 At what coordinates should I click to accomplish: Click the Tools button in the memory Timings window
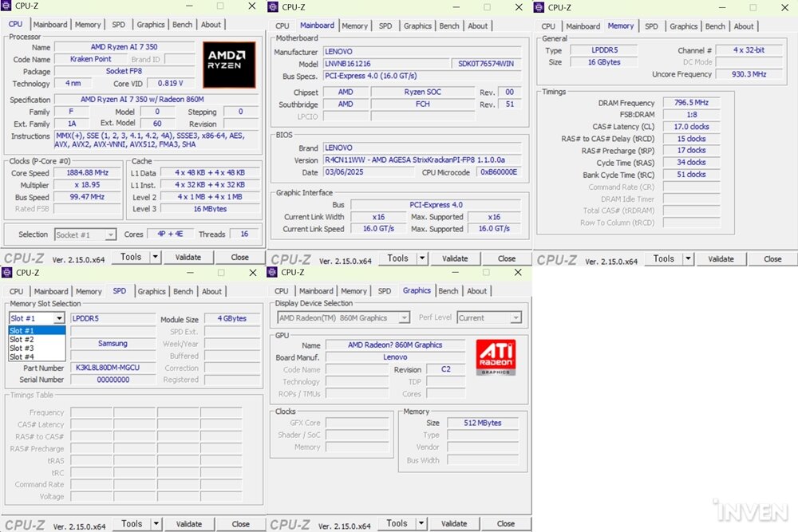[x=664, y=259]
